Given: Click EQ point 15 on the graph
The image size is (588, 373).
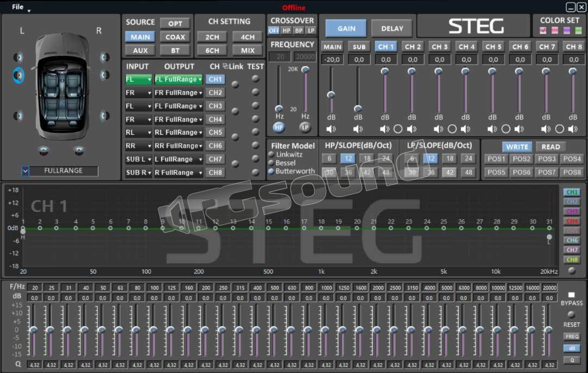Looking at the screenshot, I should click(268, 227).
